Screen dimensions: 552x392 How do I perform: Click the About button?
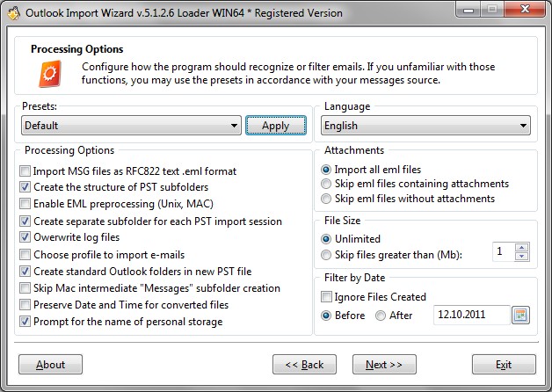click(x=50, y=365)
